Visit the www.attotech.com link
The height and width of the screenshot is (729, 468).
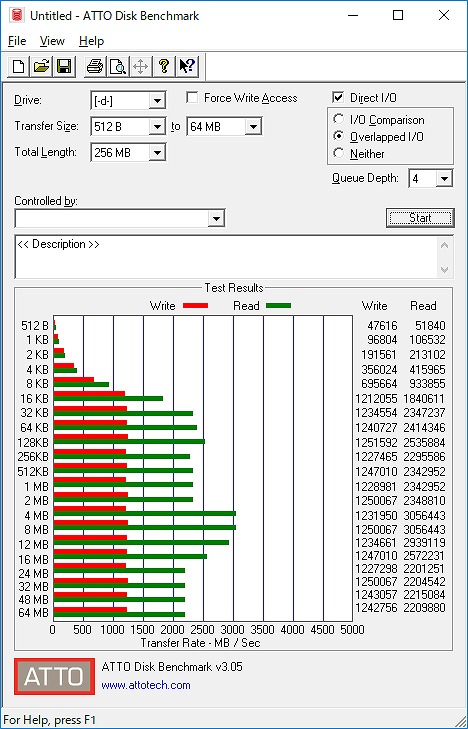point(146,685)
